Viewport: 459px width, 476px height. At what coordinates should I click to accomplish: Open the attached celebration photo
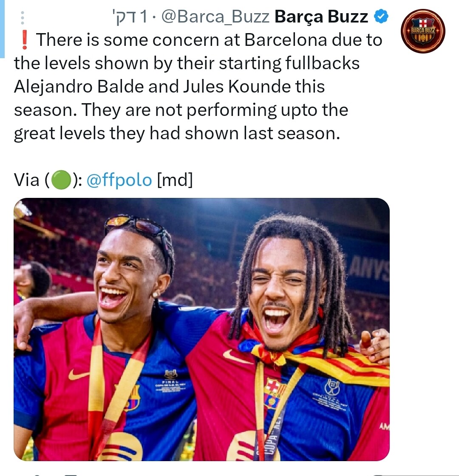coord(201,330)
